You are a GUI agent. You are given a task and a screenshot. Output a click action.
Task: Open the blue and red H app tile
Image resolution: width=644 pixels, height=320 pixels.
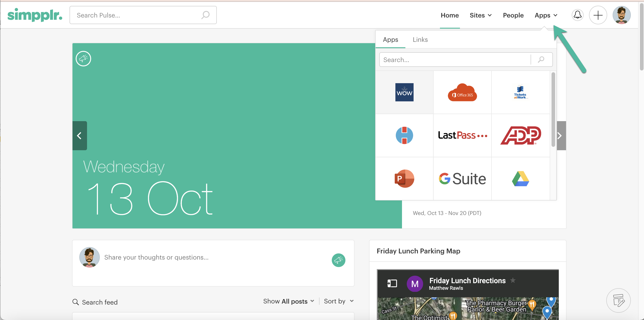tap(404, 135)
